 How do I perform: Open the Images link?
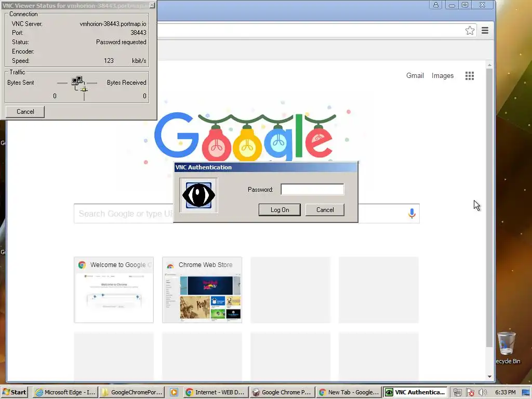443,76
